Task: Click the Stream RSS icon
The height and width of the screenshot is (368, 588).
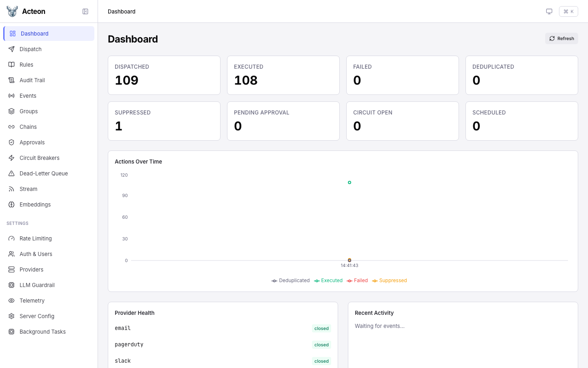Action: (x=12, y=189)
